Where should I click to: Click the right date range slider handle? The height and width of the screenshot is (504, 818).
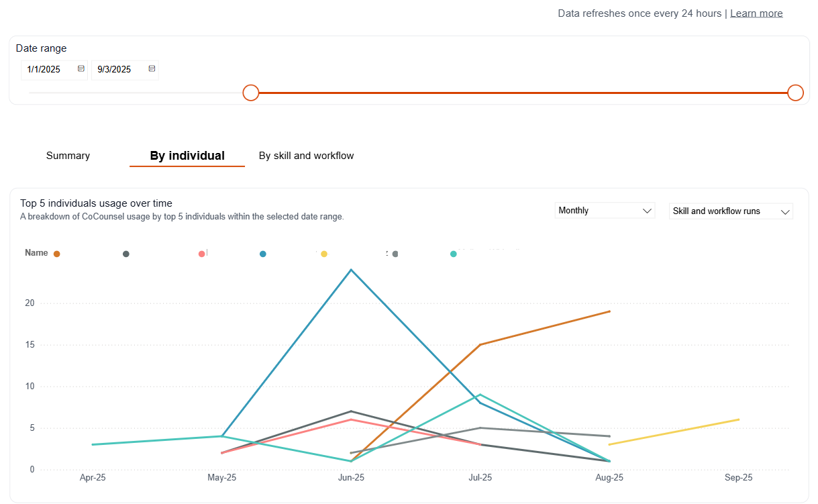click(x=795, y=93)
